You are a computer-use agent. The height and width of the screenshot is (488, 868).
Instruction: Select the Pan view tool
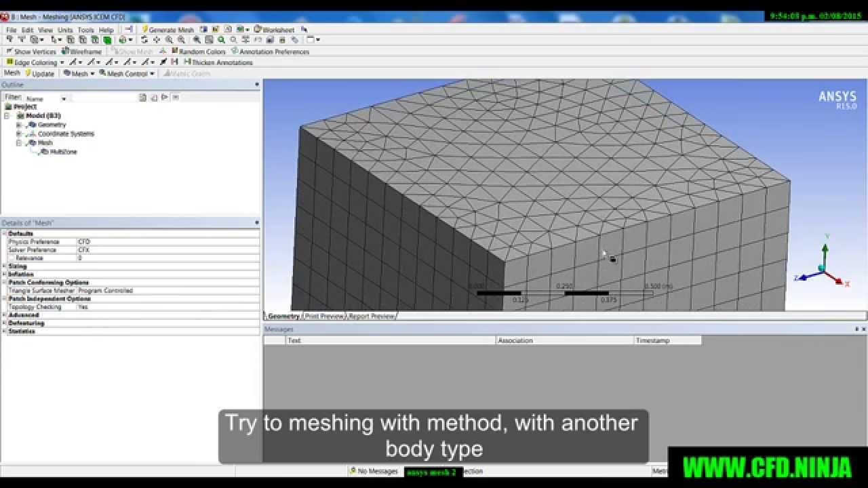coord(157,40)
